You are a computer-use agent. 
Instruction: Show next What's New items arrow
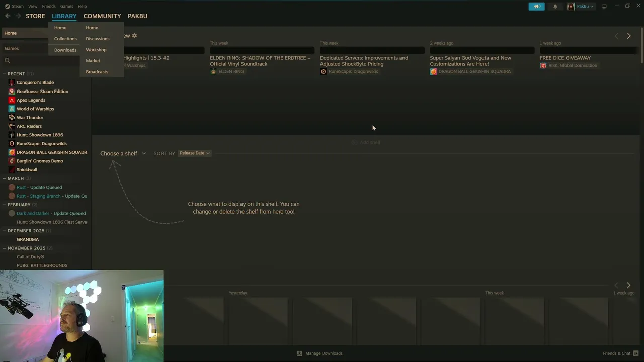tap(629, 36)
